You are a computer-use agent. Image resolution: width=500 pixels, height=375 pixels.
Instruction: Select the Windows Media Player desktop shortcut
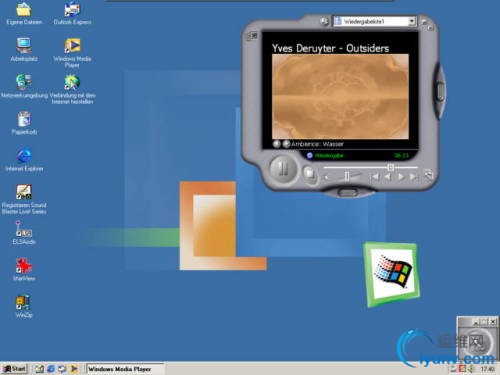point(72,53)
